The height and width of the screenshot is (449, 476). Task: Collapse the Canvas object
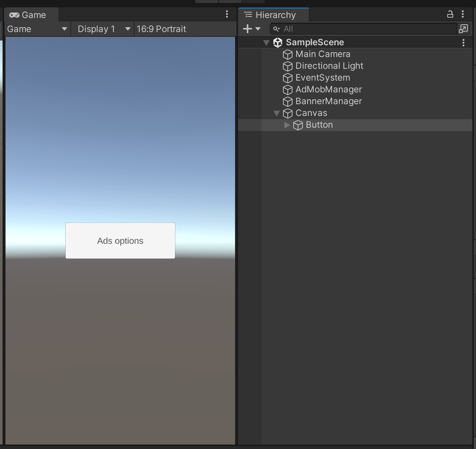click(277, 113)
